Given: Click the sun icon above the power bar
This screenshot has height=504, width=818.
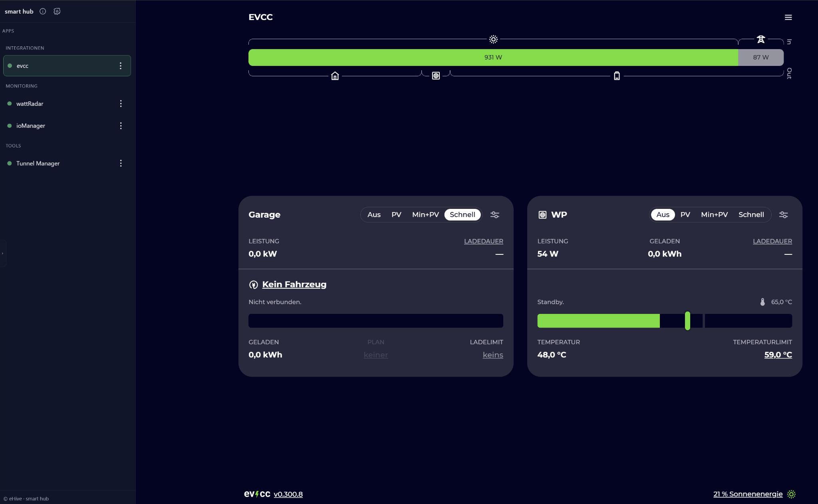Looking at the screenshot, I should [x=493, y=39].
